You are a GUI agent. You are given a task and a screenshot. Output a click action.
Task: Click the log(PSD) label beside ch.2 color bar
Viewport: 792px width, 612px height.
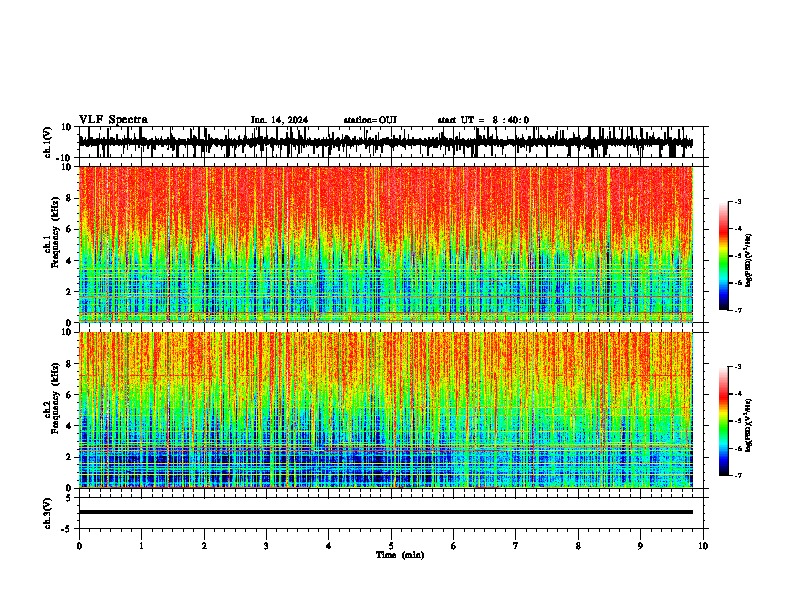(x=748, y=425)
